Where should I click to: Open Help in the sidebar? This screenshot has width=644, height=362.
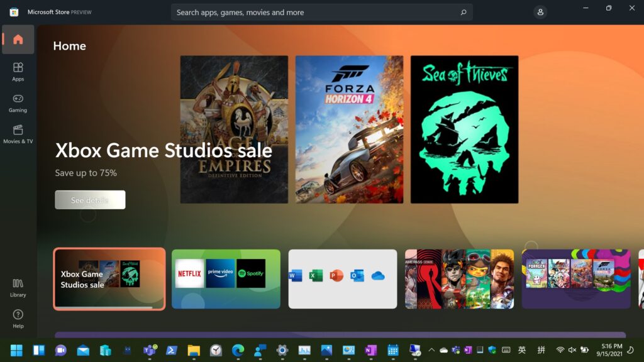(x=18, y=318)
